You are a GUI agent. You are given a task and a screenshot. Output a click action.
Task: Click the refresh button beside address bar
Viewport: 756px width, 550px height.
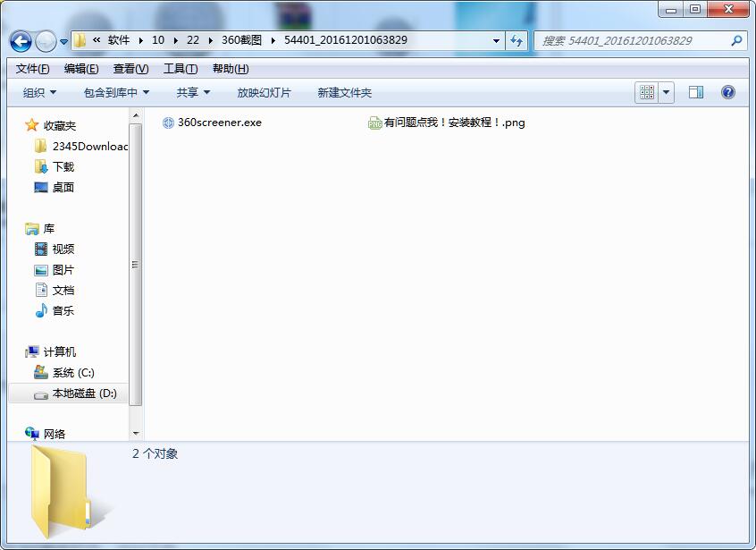coord(517,40)
